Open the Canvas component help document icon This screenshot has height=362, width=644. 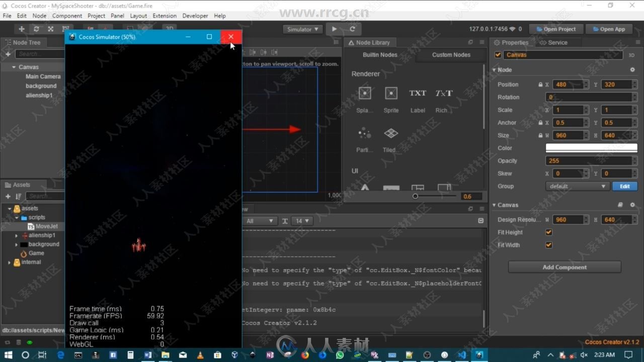pyautogui.click(x=620, y=205)
